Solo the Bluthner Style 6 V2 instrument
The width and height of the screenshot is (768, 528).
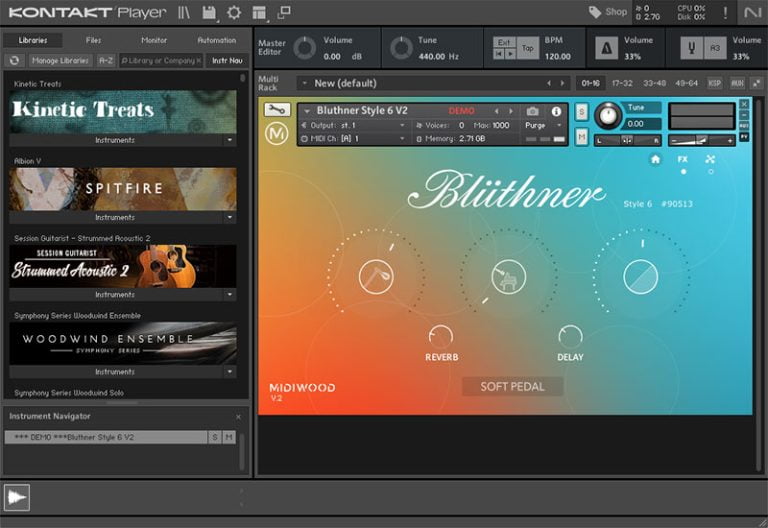click(581, 112)
